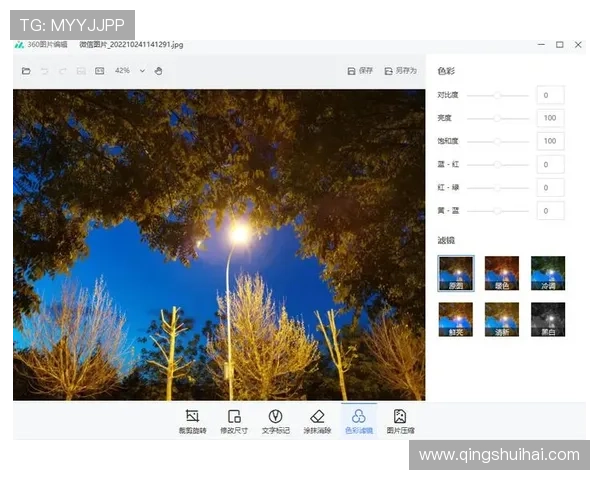Screen dimensions: 600x480
Task: Close the 360 image editor window
Action: (x=578, y=45)
